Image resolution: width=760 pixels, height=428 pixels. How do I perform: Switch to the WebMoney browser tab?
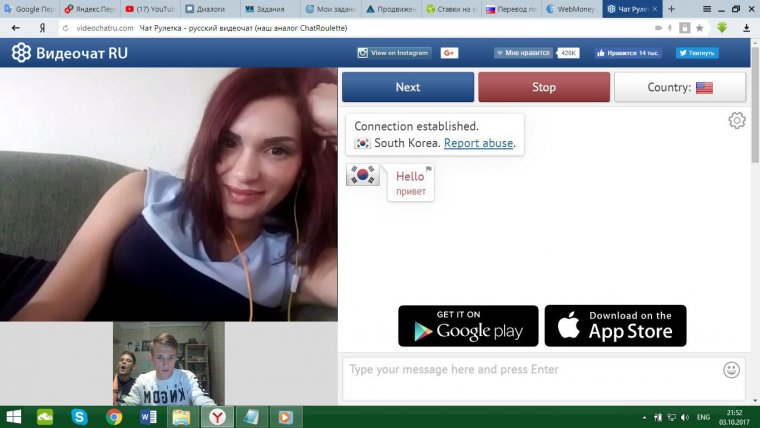click(x=572, y=9)
